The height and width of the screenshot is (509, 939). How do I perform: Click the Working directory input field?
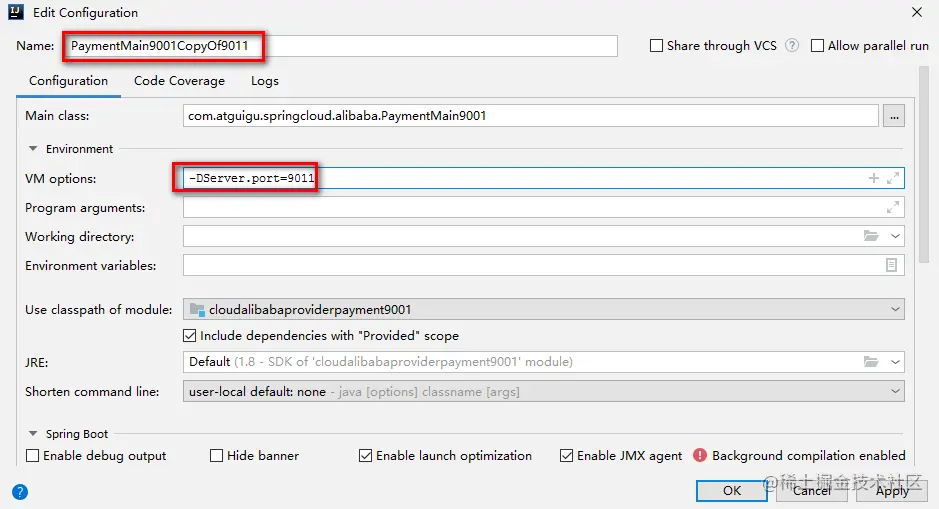(x=543, y=236)
